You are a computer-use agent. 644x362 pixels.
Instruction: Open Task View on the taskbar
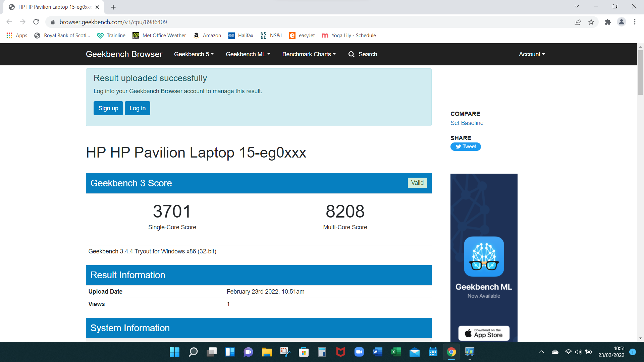pyautogui.click(x=212, y=352)
